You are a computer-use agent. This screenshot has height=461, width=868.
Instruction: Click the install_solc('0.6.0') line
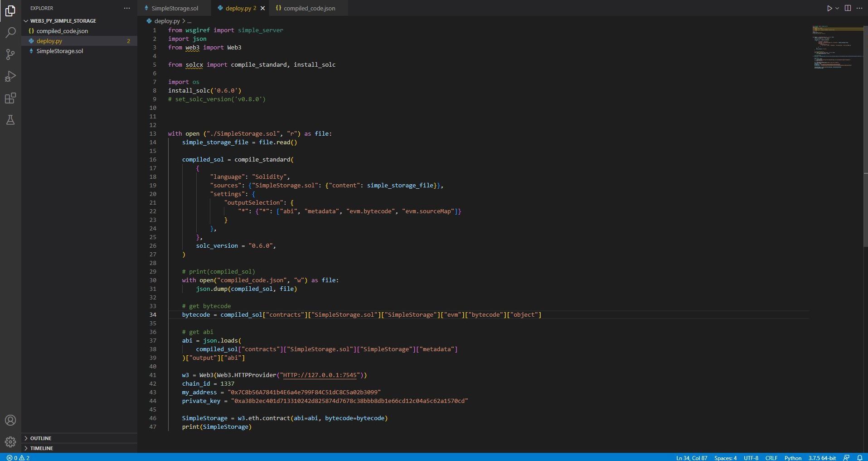205,90
